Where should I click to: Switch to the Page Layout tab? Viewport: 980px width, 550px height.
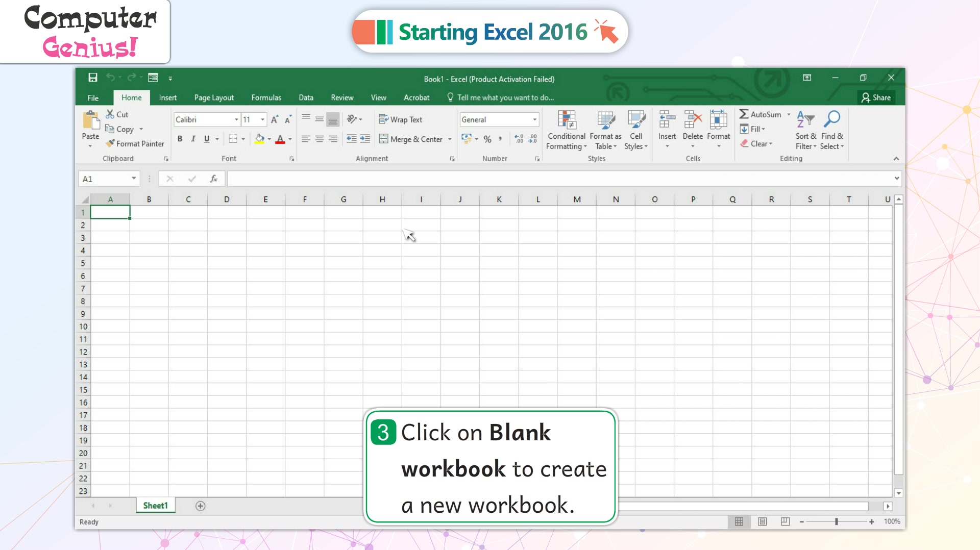pyautogui.click(x=214, y=97)
